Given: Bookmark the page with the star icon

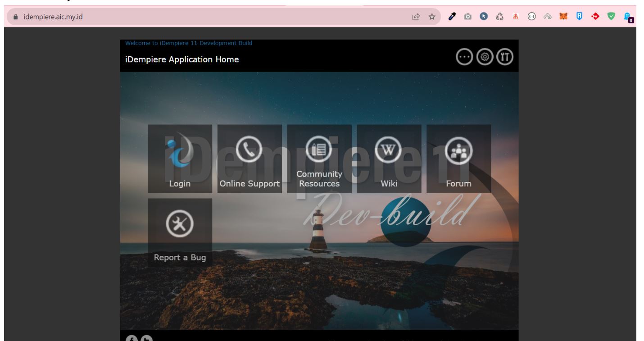Looking at the screenshot, I should (431, 17).
